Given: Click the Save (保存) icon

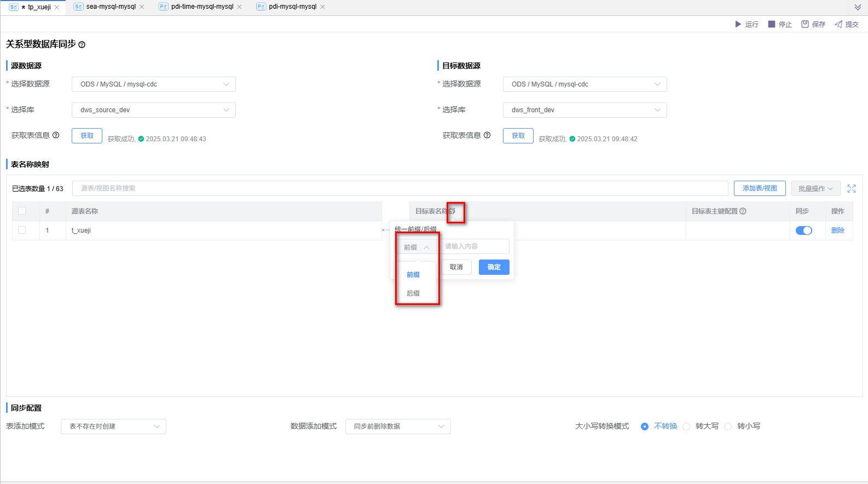Looking at the screenshot, I should pyautogui.click(x=805, y=24).
